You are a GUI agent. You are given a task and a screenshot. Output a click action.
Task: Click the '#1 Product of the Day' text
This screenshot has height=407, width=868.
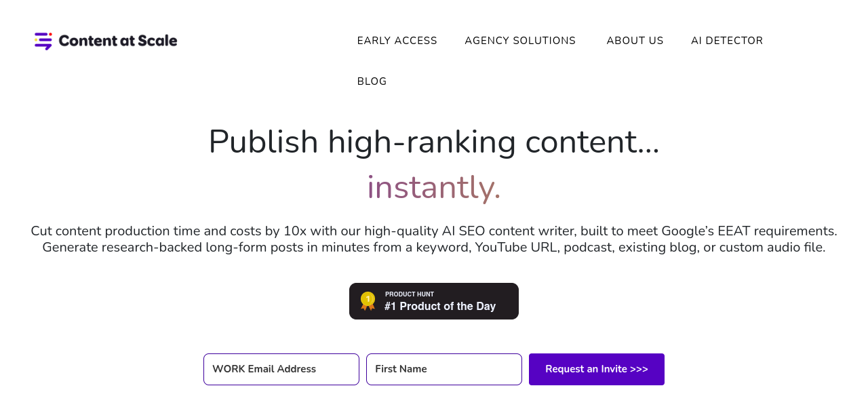point(440,307)
